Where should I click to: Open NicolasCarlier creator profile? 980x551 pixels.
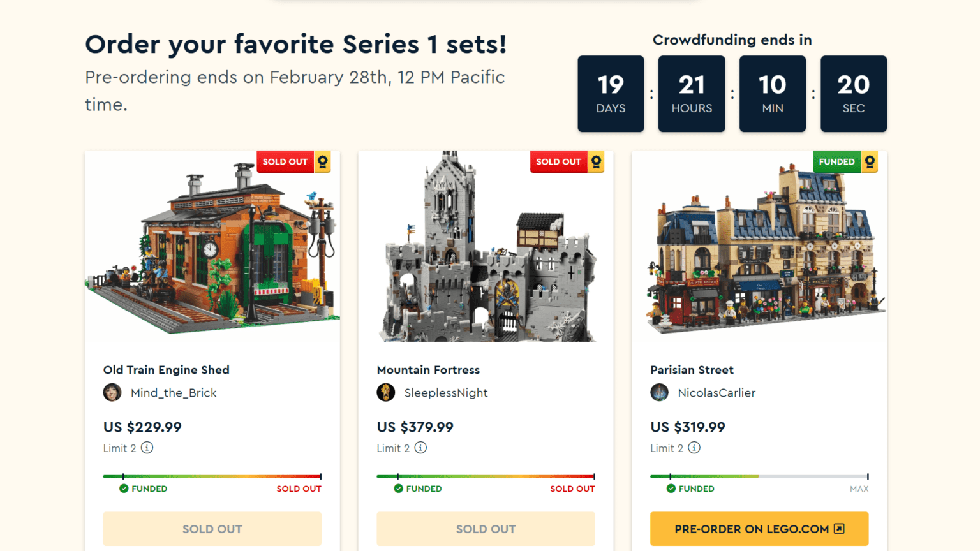click(x=716, y=393)
